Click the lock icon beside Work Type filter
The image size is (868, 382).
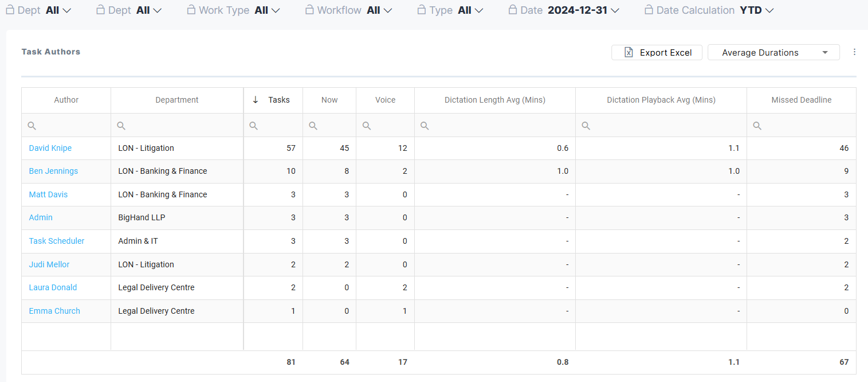pos(191,10)
